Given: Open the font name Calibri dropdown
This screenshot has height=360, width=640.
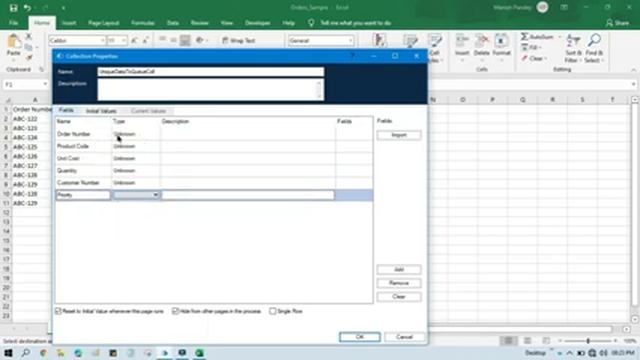Looking at the screenshot, I should (x=102, y=40).
